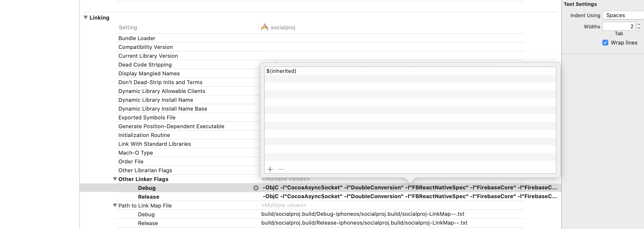Add a new flag with the popover plus icon
The image size is (644, 229).
pos(270,169)
